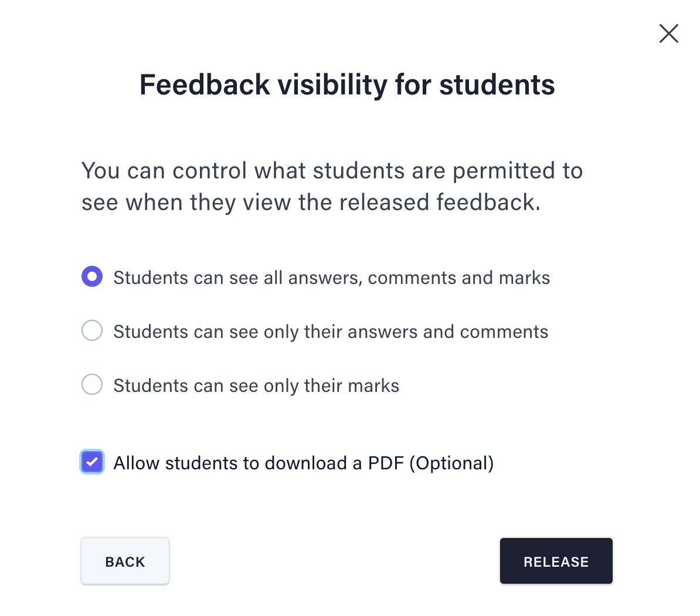Close the feedback visibility dialog
The width and height of the screenshot is (700, 616).
pos(669,33)
